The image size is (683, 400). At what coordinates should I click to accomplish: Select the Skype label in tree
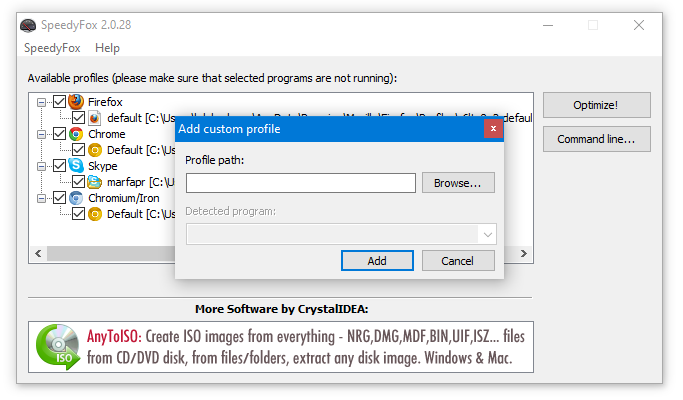pos(102,166)
